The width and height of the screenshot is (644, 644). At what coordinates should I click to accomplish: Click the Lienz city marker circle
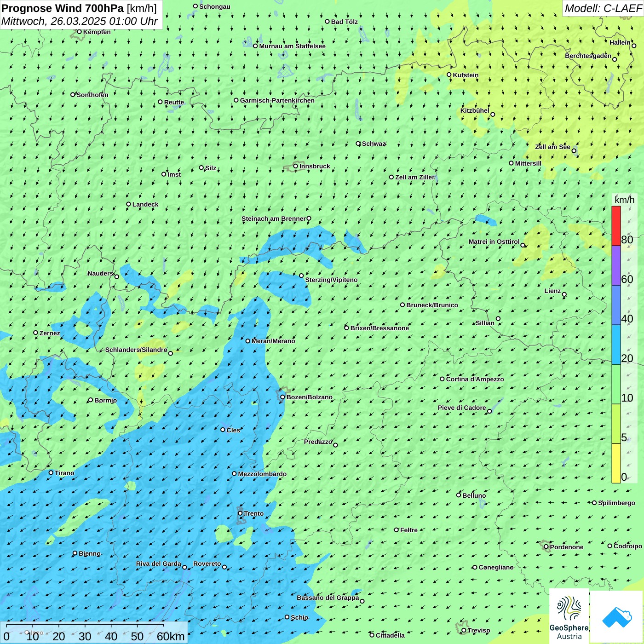click(x=564, y=294)
